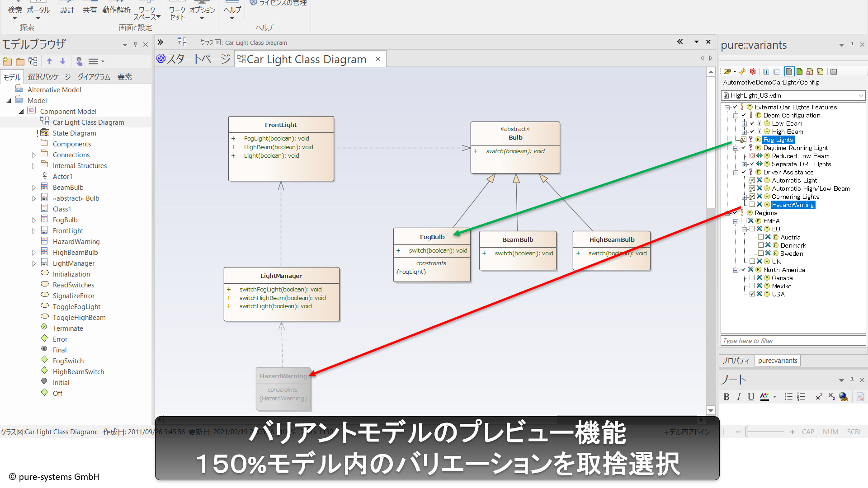Apply underline in the Notes toolbar

click(x=751, y=397)
